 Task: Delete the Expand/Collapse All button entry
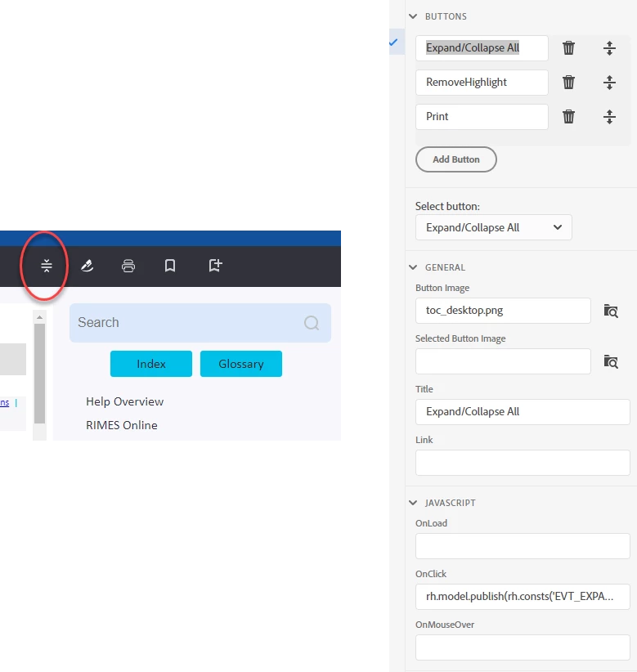coord(568,48)
